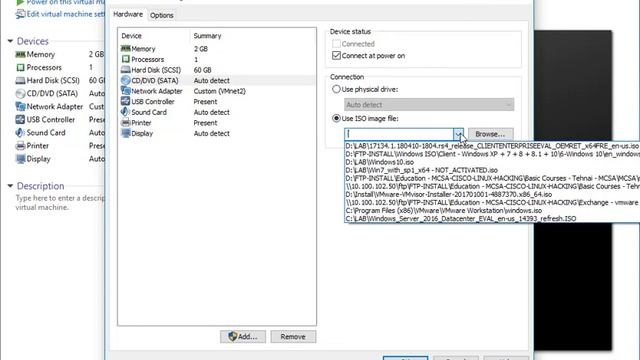
Task: Click the Remove button
Action: [293, 337]
